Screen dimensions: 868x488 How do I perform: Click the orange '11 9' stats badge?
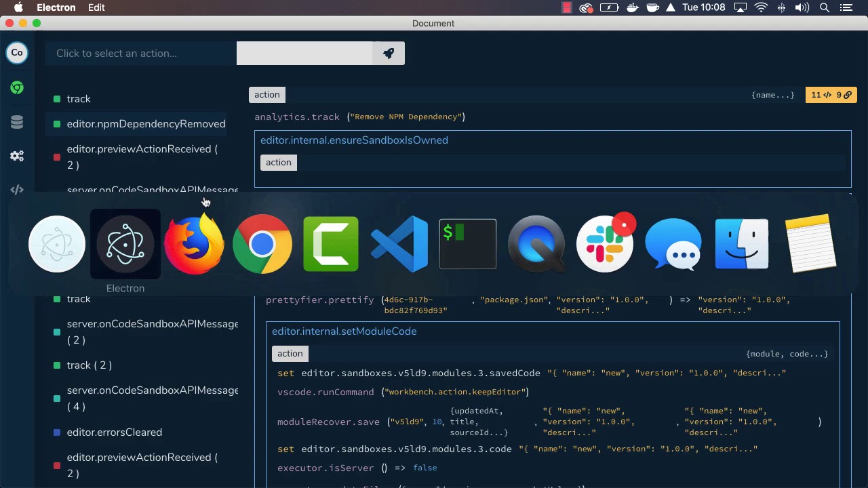[831, 95]
